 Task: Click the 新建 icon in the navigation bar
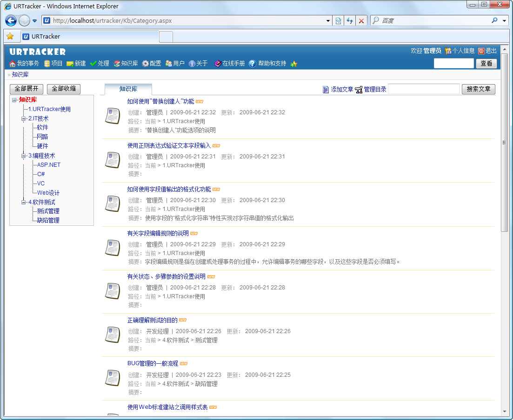(x=70, y=64)
